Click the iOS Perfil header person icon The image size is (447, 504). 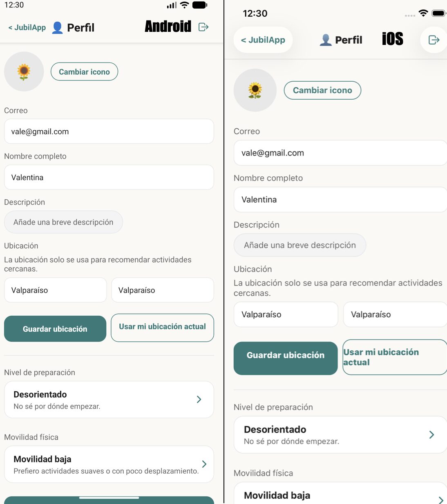coord(325,40)
